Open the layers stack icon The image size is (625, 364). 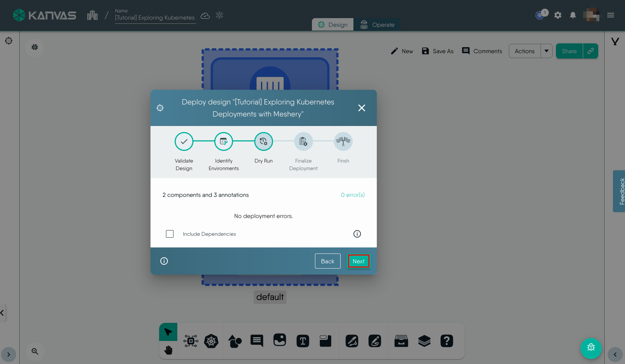click(424, 341)
